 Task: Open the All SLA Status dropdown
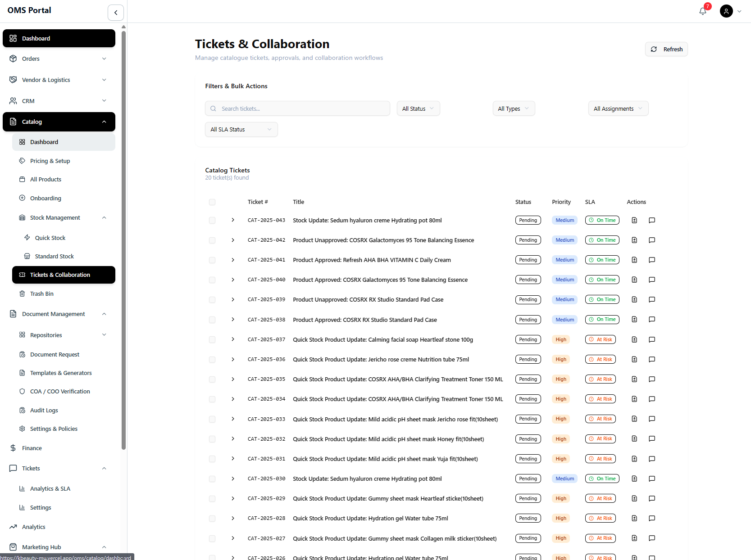(x=241, y=129)
